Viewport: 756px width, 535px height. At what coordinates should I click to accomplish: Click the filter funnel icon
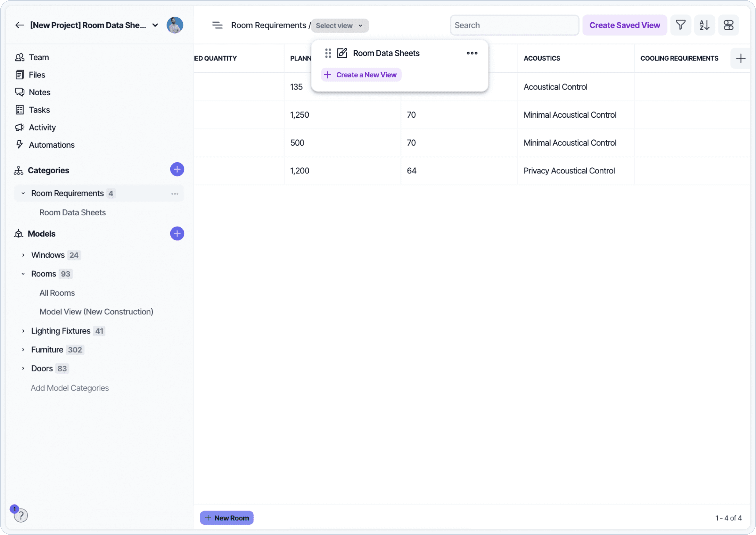(x=681, y=25)
